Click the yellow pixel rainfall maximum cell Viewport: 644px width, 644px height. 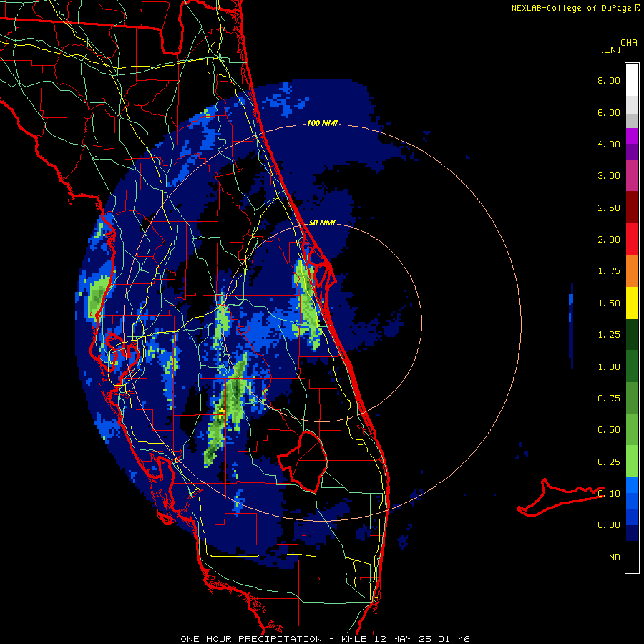[x=222, y=412]
